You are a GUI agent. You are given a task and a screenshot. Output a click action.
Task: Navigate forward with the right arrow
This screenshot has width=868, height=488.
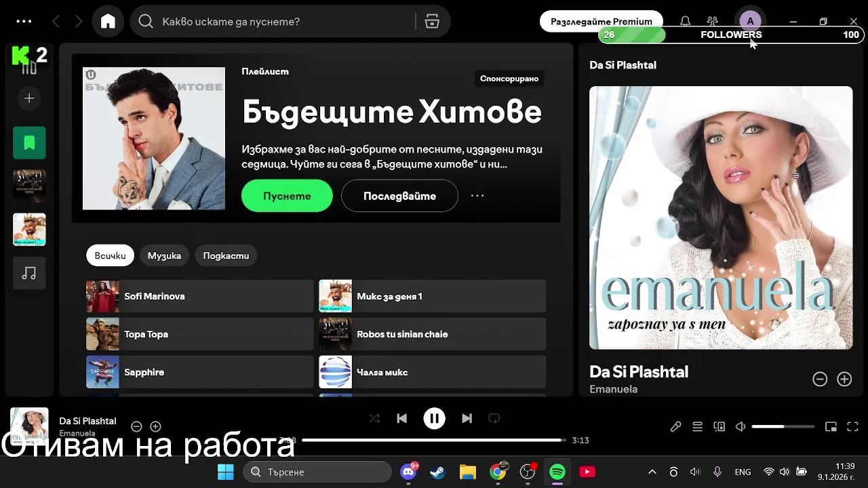click(79, 22)
